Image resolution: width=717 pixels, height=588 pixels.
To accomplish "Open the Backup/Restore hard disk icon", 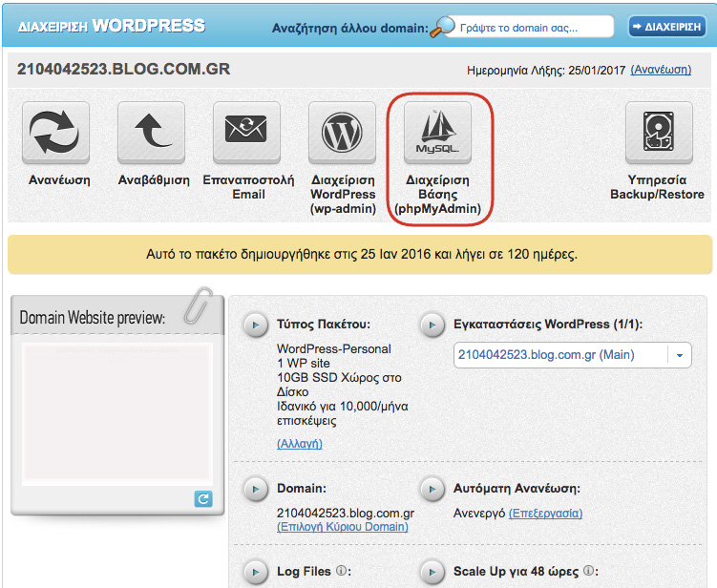I will 659,132.
